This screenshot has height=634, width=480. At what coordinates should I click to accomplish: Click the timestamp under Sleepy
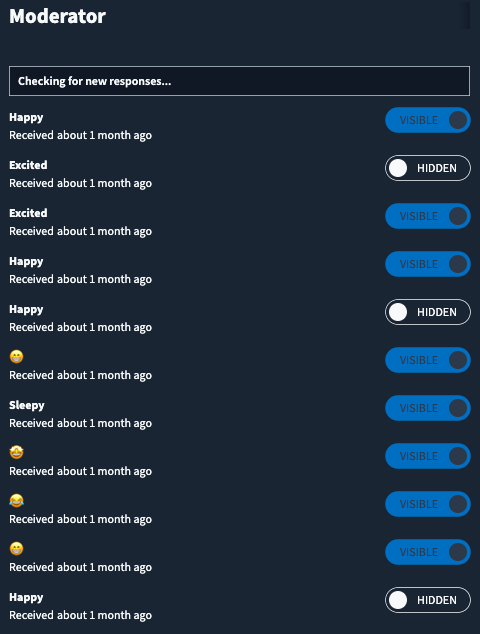80,423
